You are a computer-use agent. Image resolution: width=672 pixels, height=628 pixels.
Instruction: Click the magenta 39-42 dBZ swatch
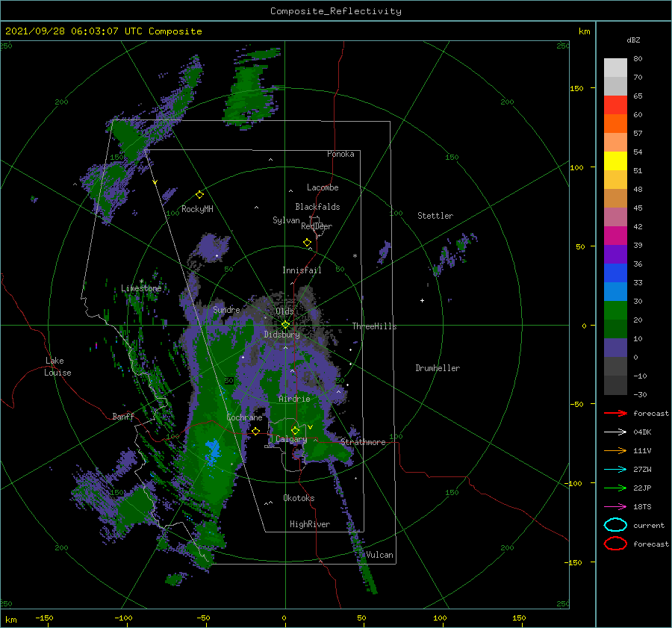[615, 235]
